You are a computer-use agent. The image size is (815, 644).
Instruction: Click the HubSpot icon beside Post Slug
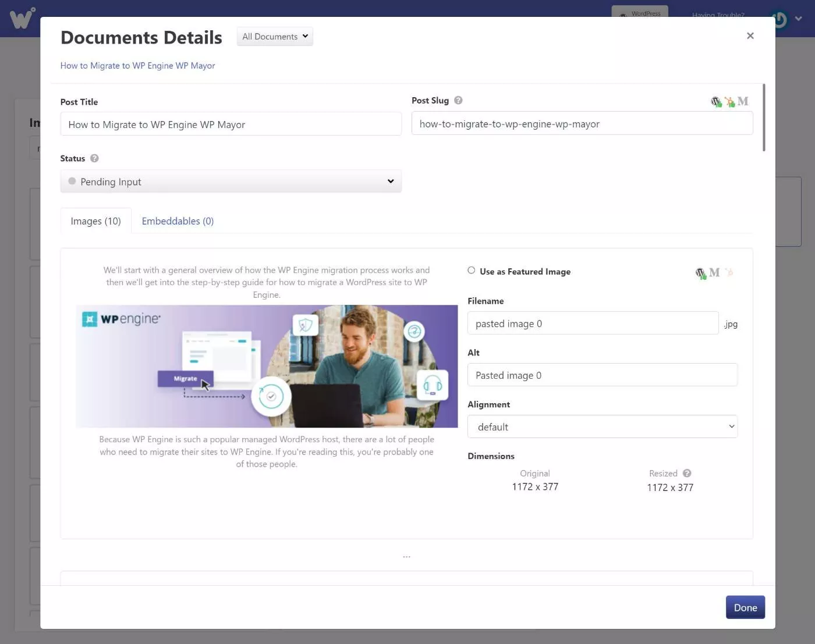729,102
